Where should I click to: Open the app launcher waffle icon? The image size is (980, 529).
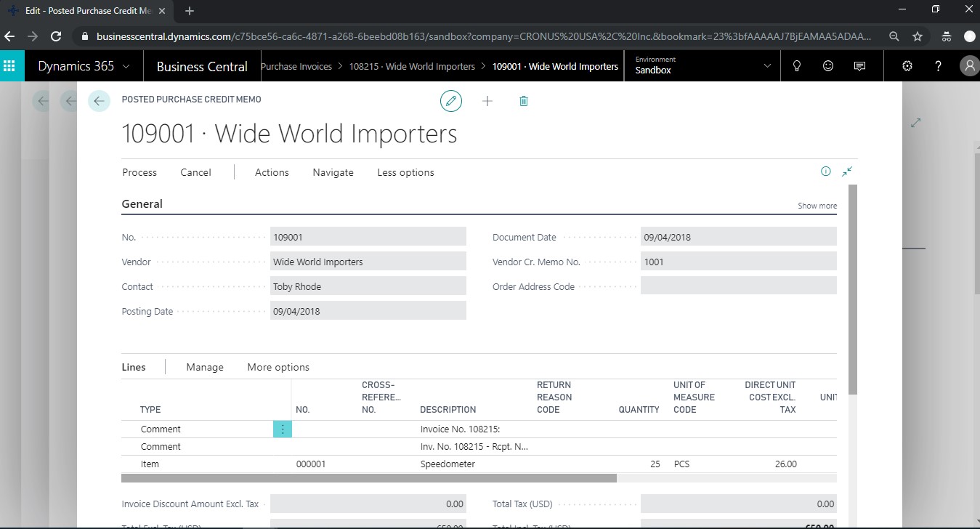(x=9, y=66)
